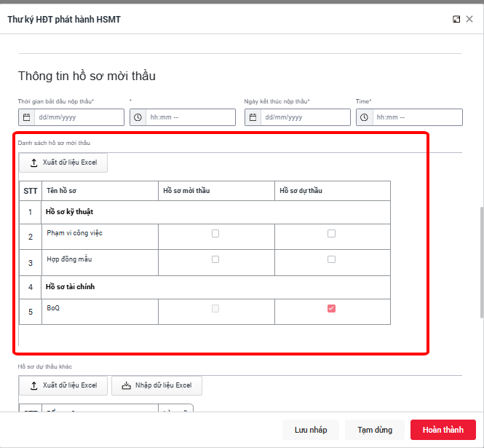Check Hồ sơ mời thầu for Hợp đồng mẫu
Viewport: 484px width, 448px height.
(215, 259)
